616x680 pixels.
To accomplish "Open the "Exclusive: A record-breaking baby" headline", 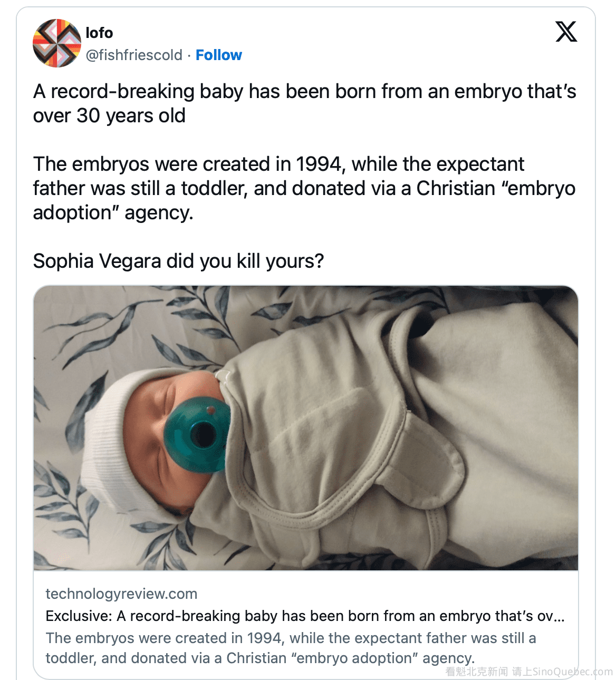I will click(x=305, y=616).
